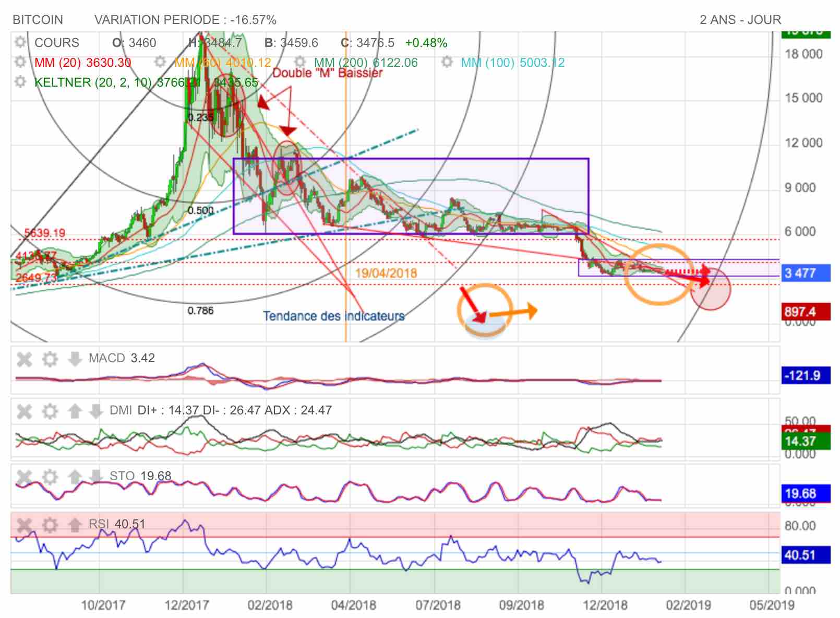Click the DMI DI+ ADX readout text
Image resolution: width=840 pixels, height=618 pixels.
[x=221, y=410]
